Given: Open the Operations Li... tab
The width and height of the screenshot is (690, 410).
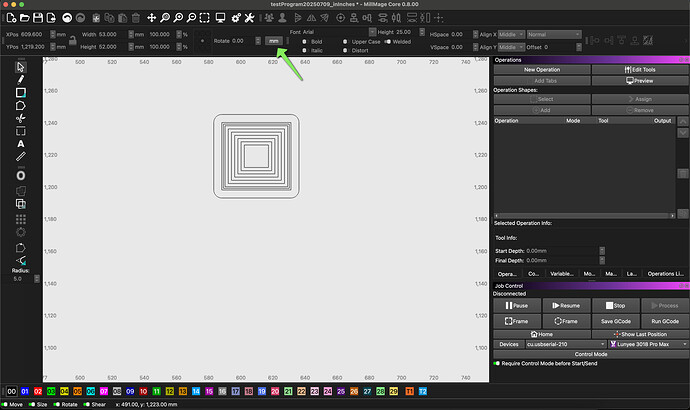Looking at the screenshot, I should point(666,273).
